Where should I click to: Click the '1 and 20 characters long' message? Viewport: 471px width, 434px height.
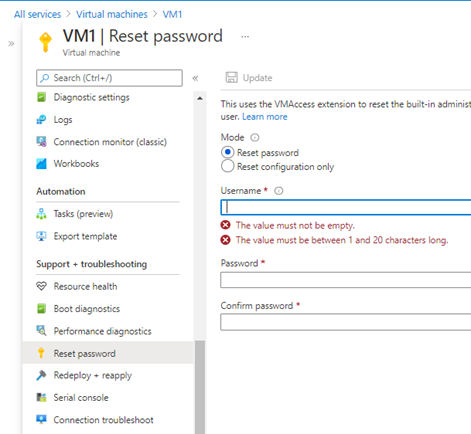click(342, 240)
